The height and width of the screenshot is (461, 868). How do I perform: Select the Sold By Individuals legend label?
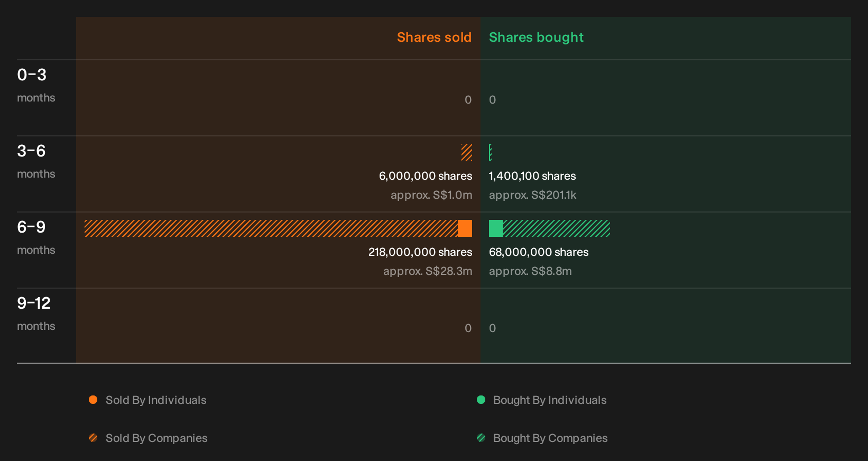[156, 400]
